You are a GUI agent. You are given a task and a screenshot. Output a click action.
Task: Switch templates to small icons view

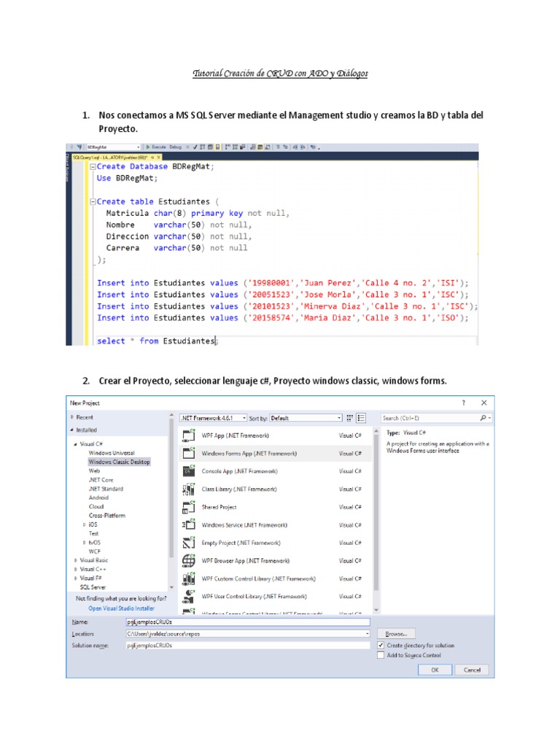point(350,418)
